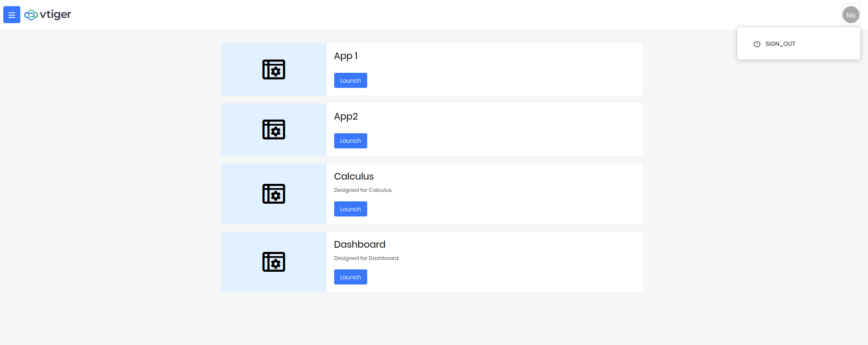Launch App2
This screenshot has height=345, width=868.
(350, 141)
